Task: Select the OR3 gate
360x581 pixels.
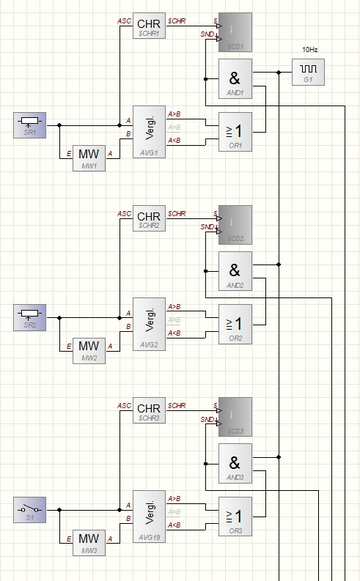Action: click(235, 517)
